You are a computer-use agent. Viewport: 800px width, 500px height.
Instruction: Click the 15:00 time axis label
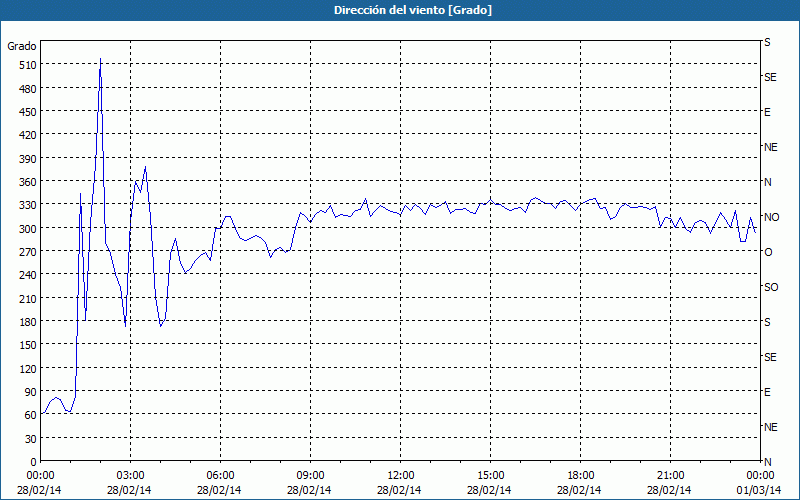coord(490,476)
